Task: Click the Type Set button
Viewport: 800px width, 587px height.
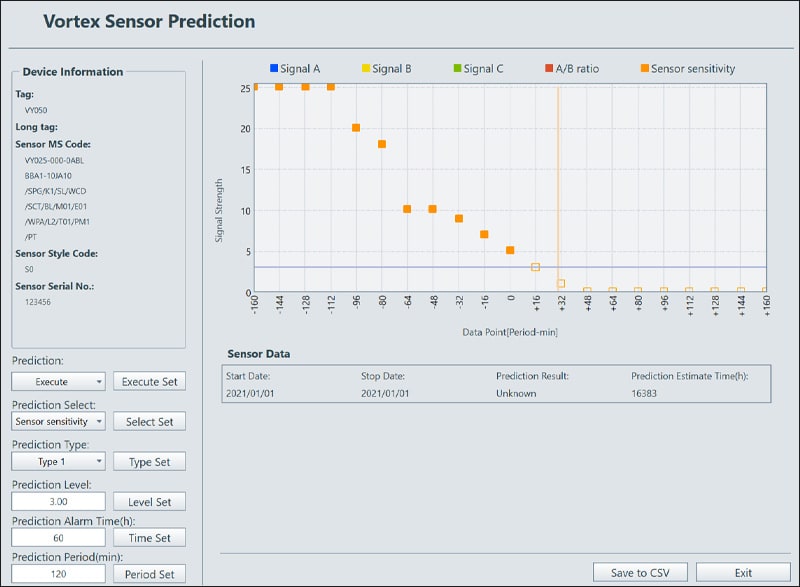Action: (149, 461)
